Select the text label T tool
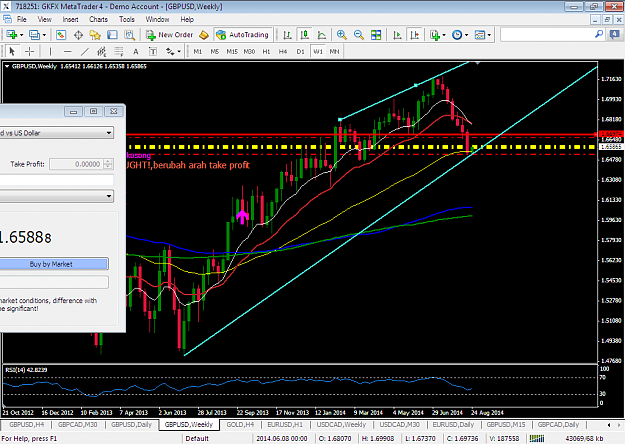The width and height of the screenshot is (625, 444). [x=153, y=51]
